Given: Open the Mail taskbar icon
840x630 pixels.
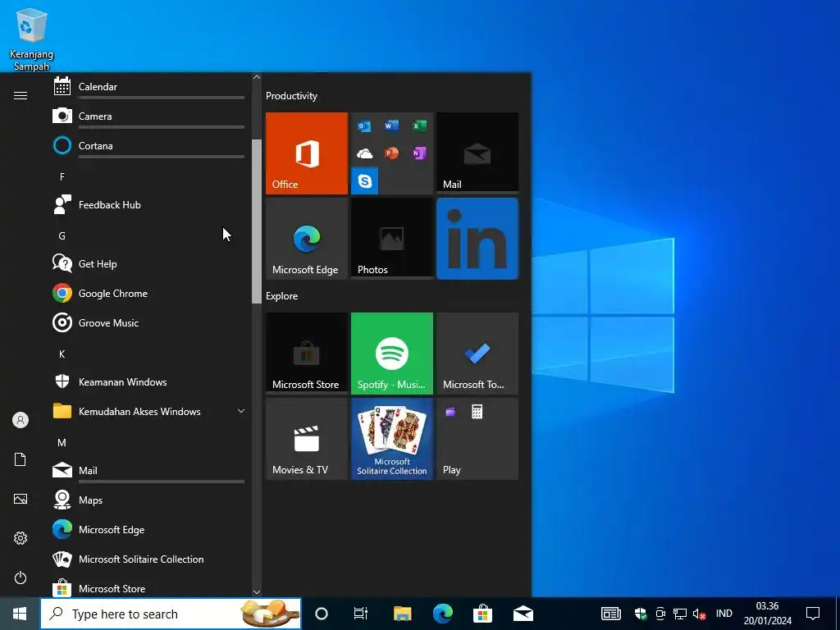Looking at the screenshot, I should point(523,614).
